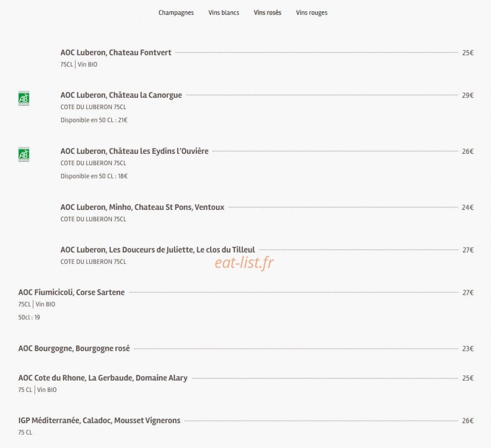Click 'COTE DU LUBERON 75CL' under Le clos du Tilleul
Image resolution: width=491 pixels, height=448 pixels.
click(x=93, y=261)
